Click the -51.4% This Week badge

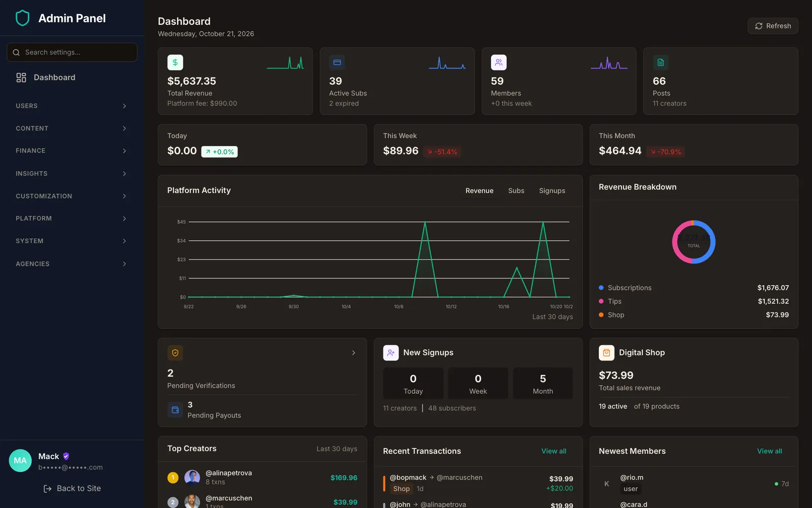pos(442,152)
